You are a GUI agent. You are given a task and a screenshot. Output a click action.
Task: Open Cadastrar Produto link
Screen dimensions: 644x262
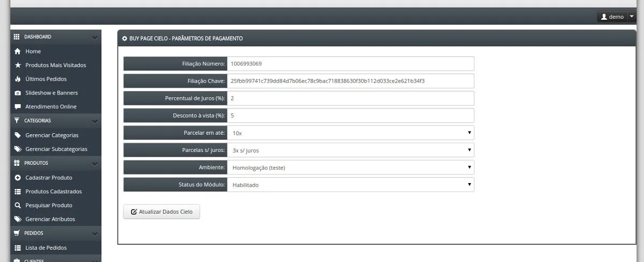point(49,178)
